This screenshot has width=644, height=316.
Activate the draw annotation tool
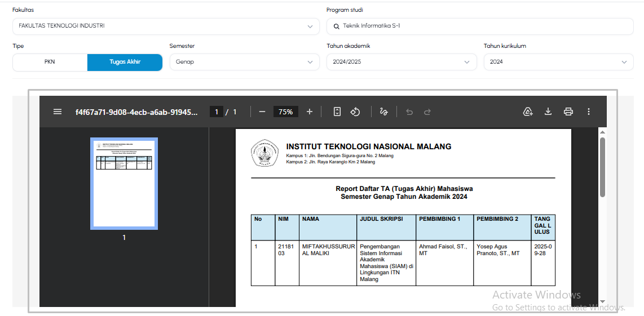click(384, 112)
